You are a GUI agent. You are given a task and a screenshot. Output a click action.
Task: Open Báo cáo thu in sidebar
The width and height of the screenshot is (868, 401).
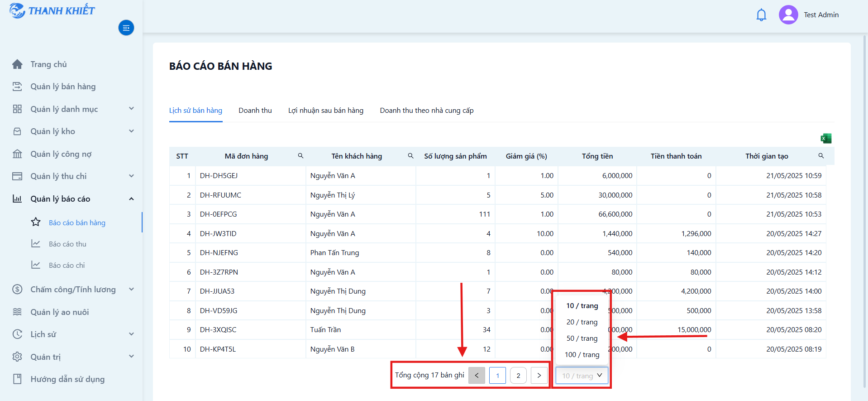pos(67,244)
